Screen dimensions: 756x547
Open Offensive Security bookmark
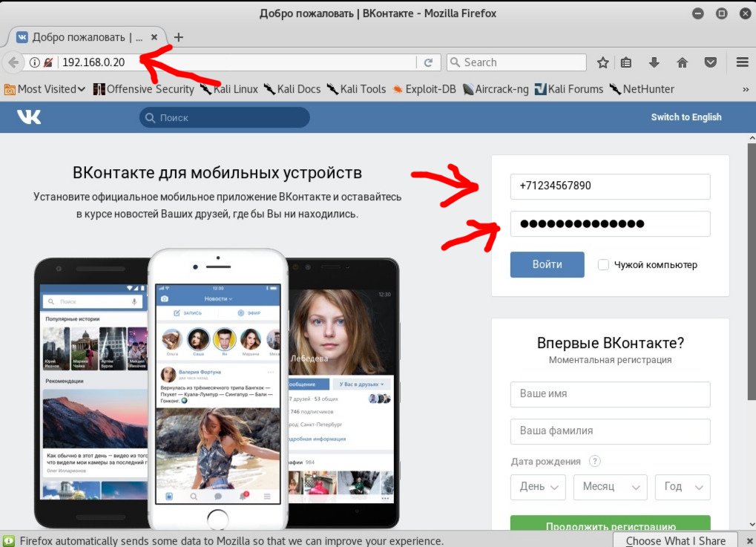click(x=144, y=89)
